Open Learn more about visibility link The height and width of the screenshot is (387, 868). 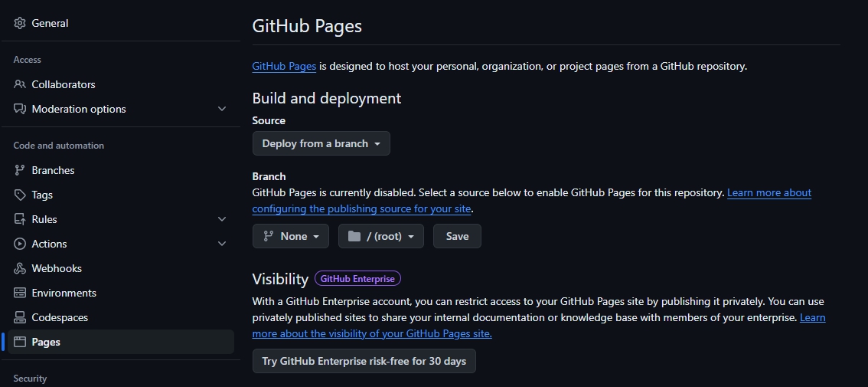372,334
